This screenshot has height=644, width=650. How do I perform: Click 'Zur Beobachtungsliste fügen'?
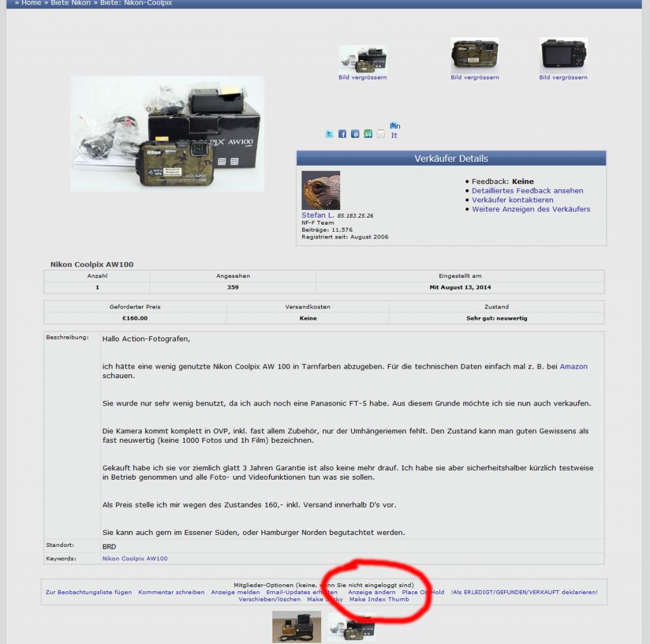click(x=88, y=592)
